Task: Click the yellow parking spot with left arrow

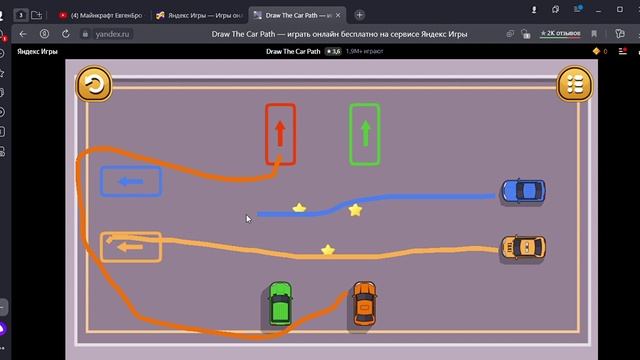Action: point(131,247)
